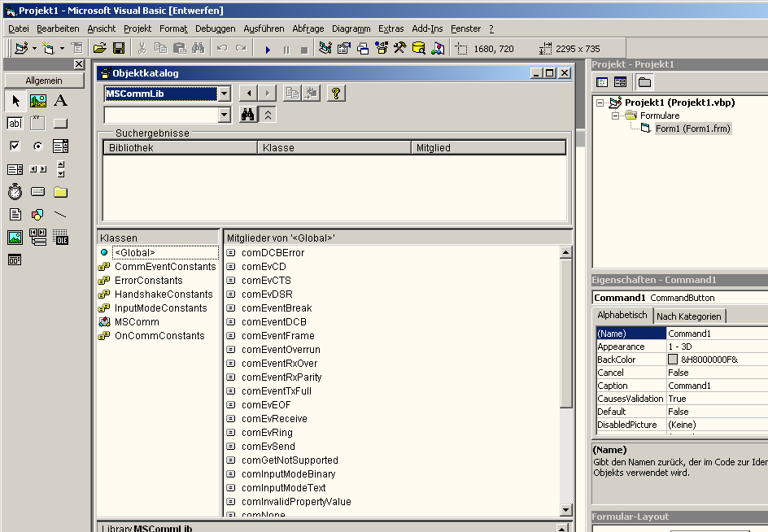This screenshot has height=532, width=768.
Task: Select the CommandButton tool
Action: 60,123
